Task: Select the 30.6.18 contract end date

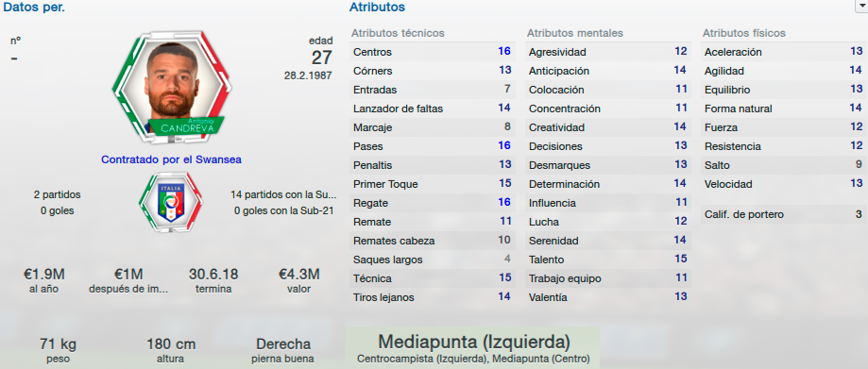Action: pyautogui.click(x=213, y=279)
